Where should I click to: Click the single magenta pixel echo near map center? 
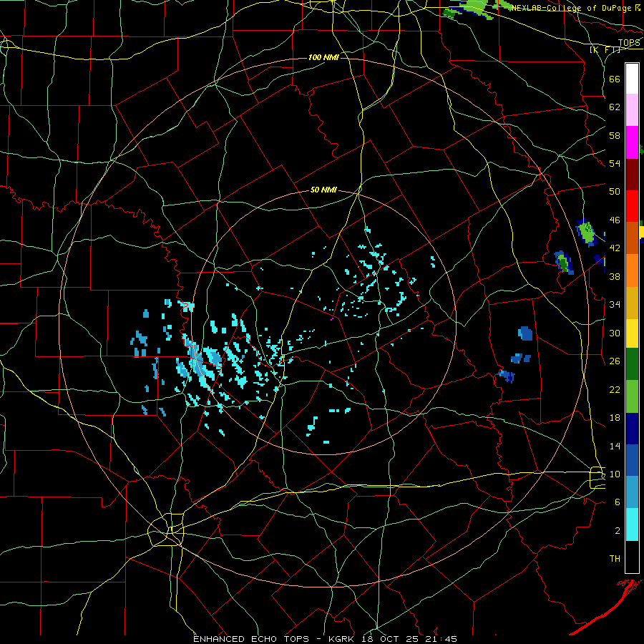click(x=332, y=318)
